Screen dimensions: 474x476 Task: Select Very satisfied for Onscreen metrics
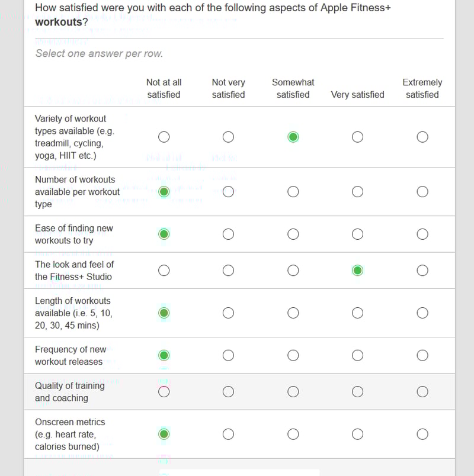(357, 434)
